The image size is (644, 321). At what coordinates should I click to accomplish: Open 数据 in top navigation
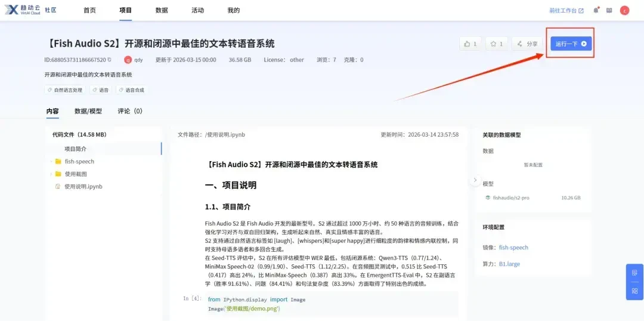(x=162, y=10)
